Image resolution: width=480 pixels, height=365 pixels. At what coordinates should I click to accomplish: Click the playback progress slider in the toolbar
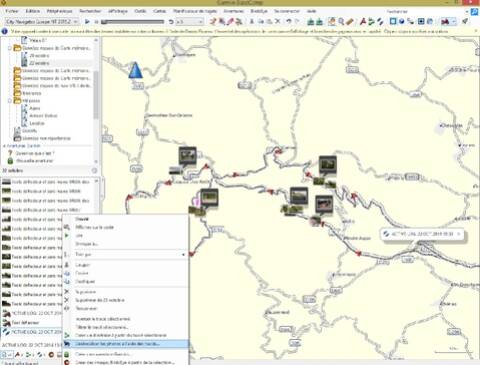click(132, 22)
